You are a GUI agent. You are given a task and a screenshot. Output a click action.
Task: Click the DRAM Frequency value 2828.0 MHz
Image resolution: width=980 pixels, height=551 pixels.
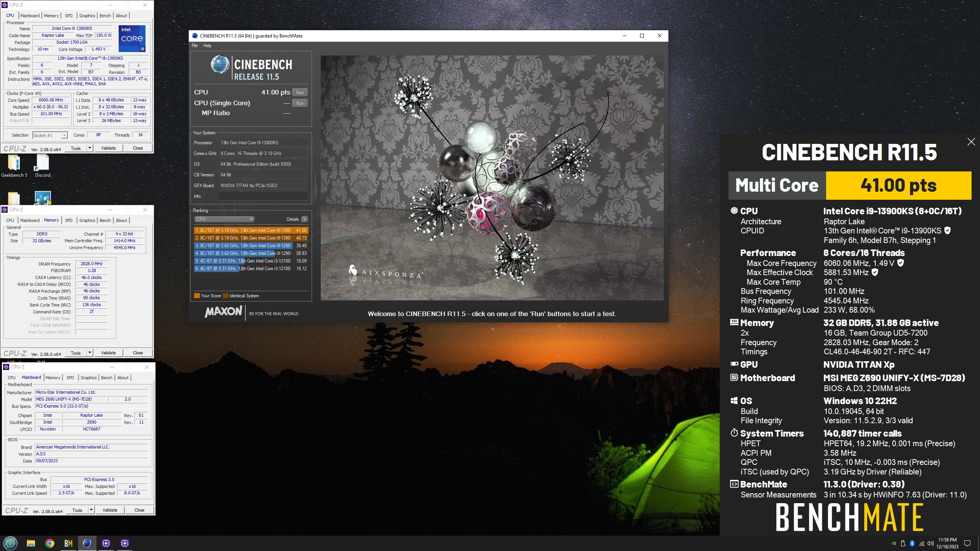point(92,264)
